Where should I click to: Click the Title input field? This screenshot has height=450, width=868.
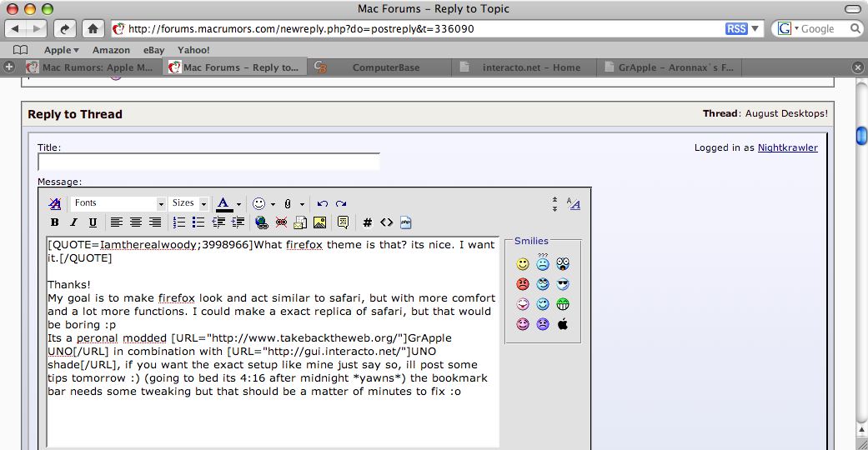(x=208, y=162)
